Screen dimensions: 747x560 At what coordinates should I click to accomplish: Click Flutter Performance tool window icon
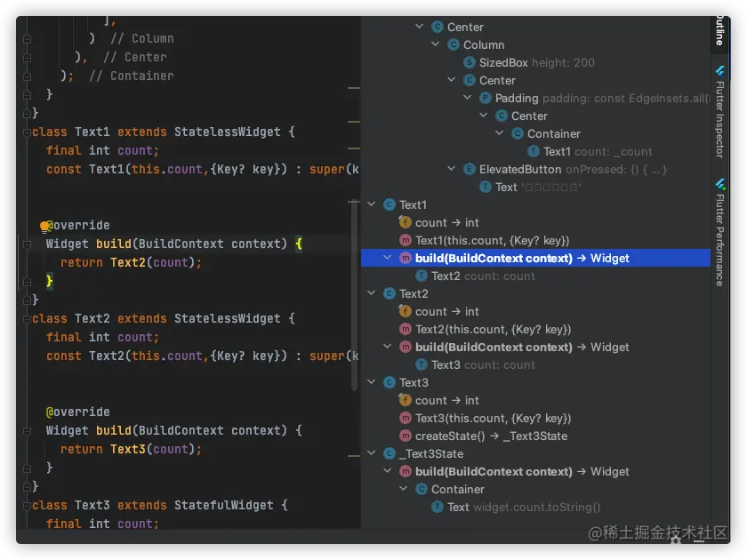pyautogui.click(x=720, y=184)
